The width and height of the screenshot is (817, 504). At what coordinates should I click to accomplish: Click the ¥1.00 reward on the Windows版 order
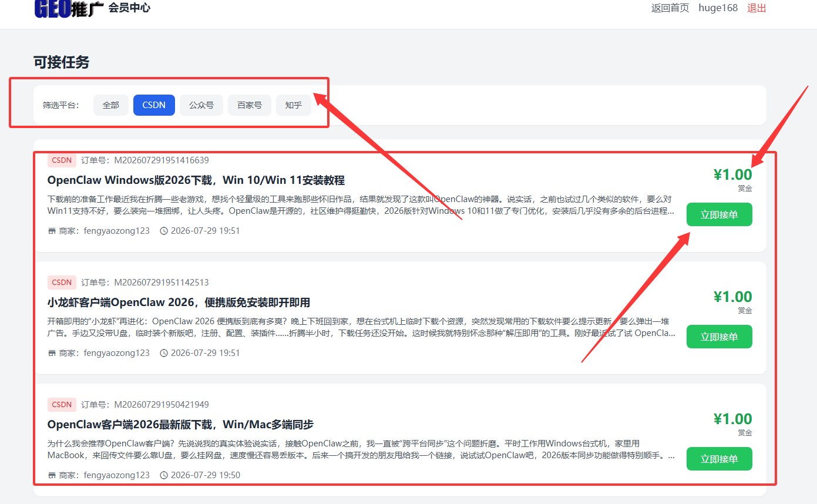[x=732, y=174]
